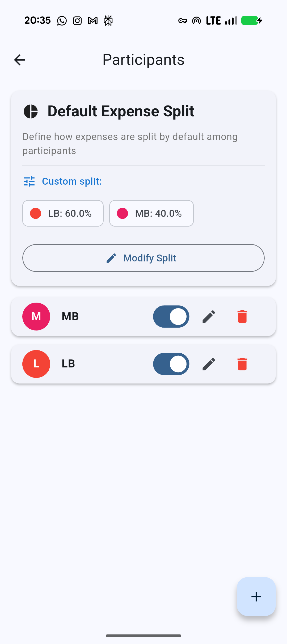Tap the M avatar circle
Viewport: 287px width, 644px height.
[x=36, y=316]
